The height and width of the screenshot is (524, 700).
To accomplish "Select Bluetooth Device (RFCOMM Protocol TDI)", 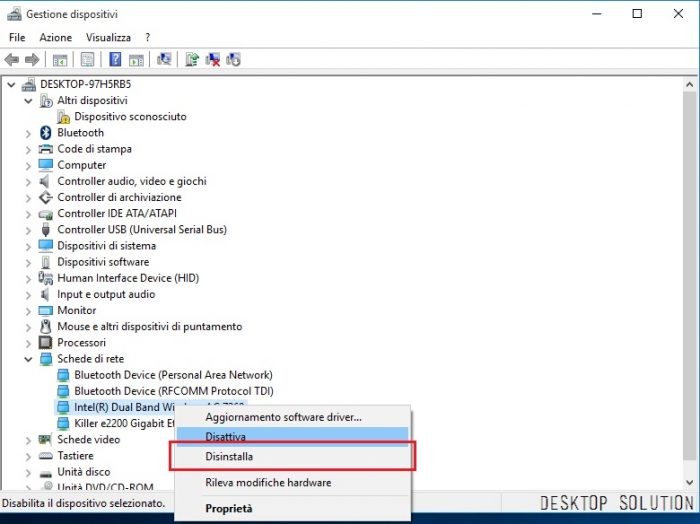I will pyautogui.click(x=174, y=391).
